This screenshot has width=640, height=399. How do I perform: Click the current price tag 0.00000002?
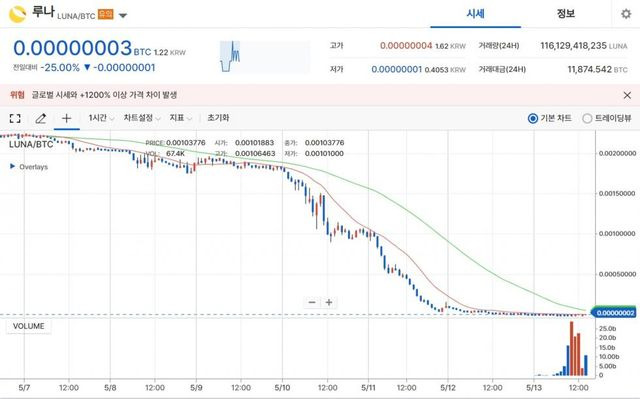(x=614, y=313)
